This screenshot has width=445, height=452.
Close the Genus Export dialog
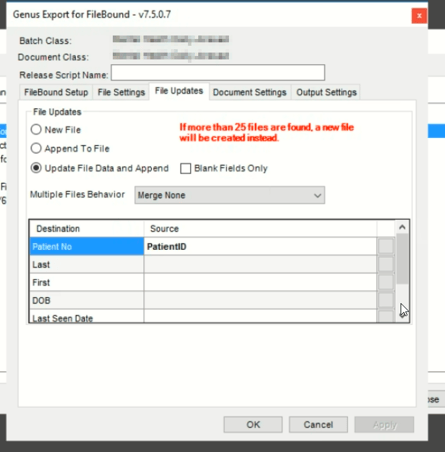(419, 16)
